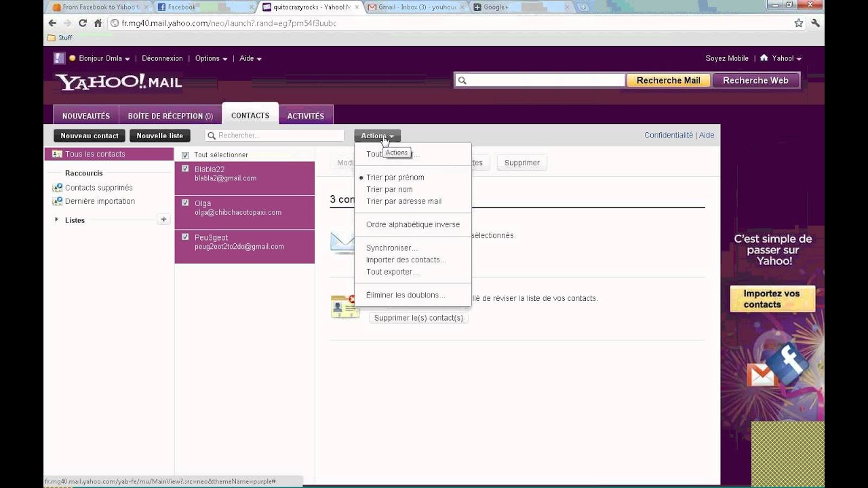Click the Déconnexion link
This screenshot has width=868, height=488.
click(x=162, y=58)
